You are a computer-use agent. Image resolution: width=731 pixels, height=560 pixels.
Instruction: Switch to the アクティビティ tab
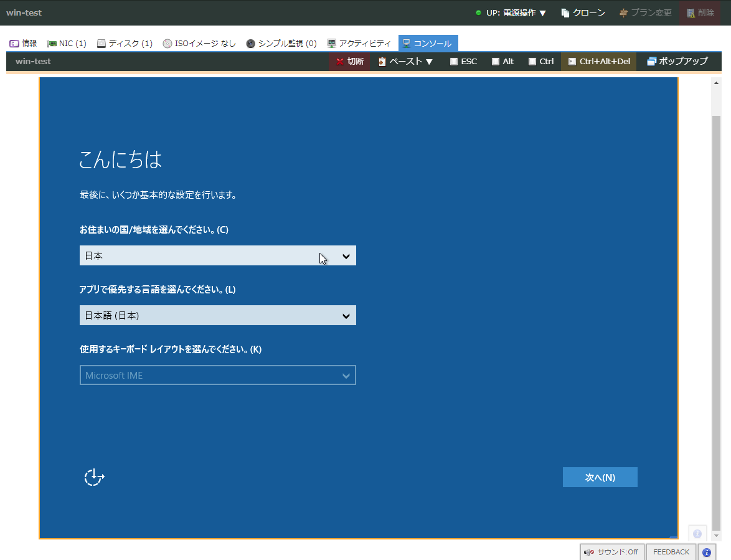[x=359, y=44]
